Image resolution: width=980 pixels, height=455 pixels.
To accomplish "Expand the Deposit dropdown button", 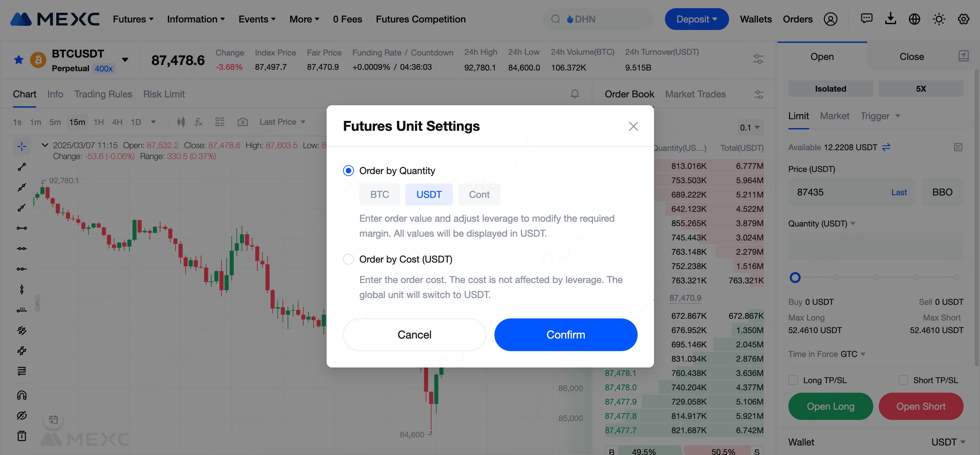I will [696, 19].
